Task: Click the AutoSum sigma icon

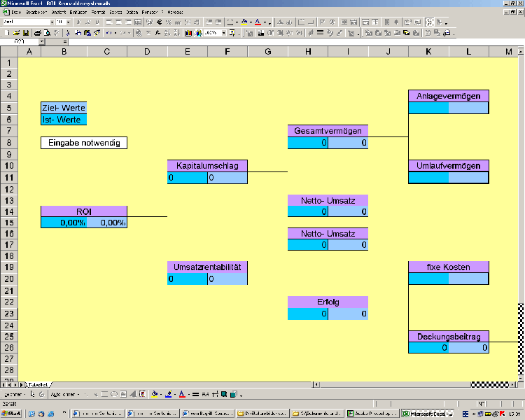Action: [x=148, y=33]
